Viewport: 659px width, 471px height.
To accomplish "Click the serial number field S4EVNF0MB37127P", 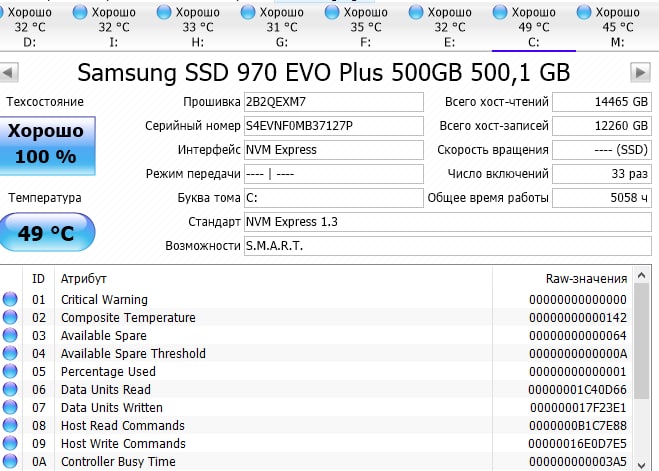I will (334, 126).
